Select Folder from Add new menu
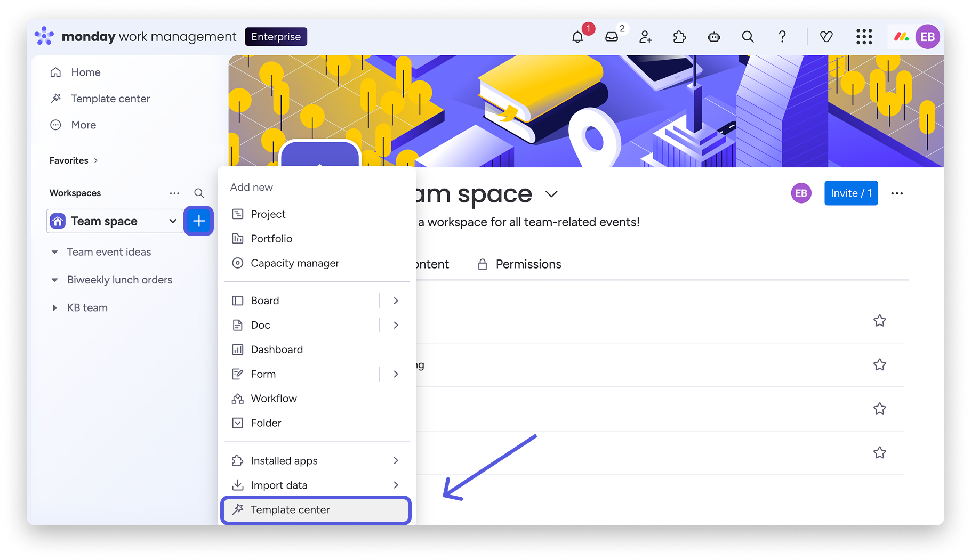 click(x=316, y=423)
